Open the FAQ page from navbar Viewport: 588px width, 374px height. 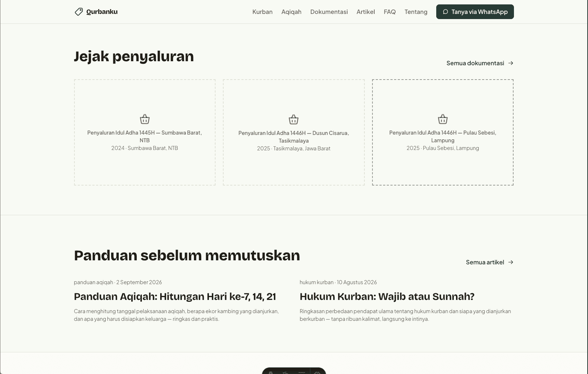click(390, 12)
